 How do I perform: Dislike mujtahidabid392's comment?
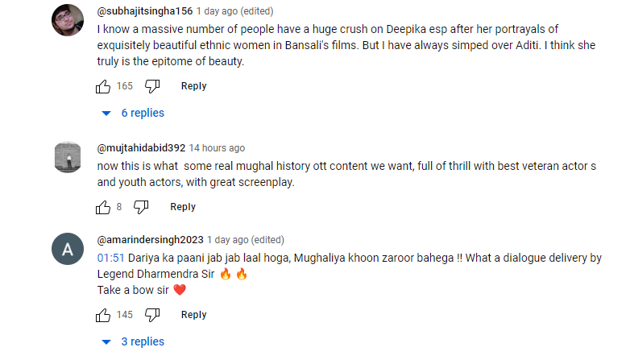coord(141,207)
